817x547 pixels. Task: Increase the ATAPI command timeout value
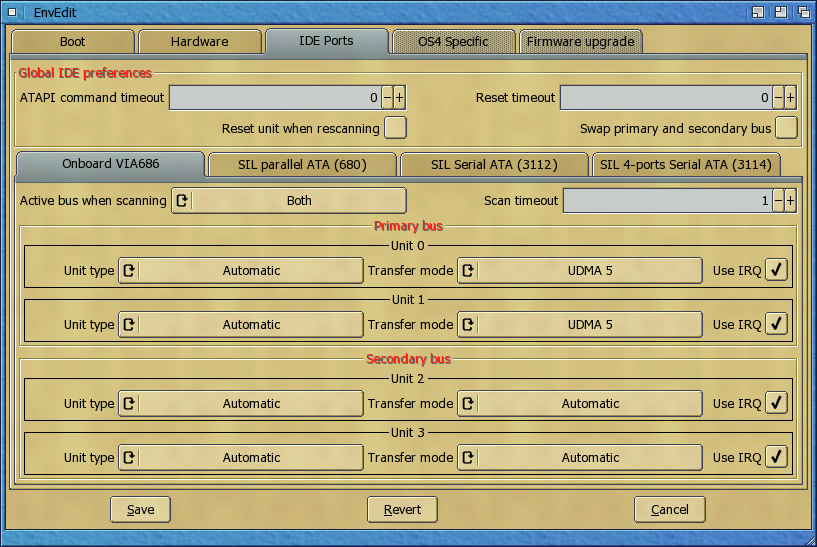pyautogui.click(x=400, y=98)
